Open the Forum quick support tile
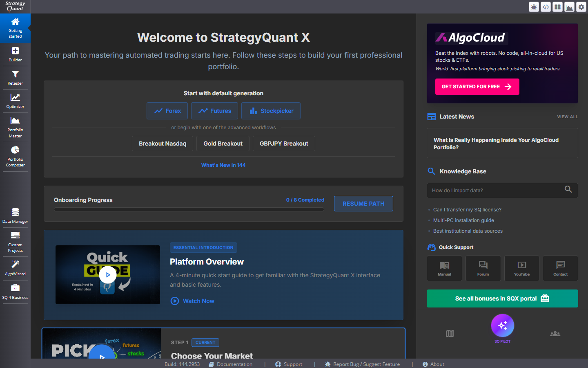Image resolution: width=588 pixels, height=368 pixels. 483,268
